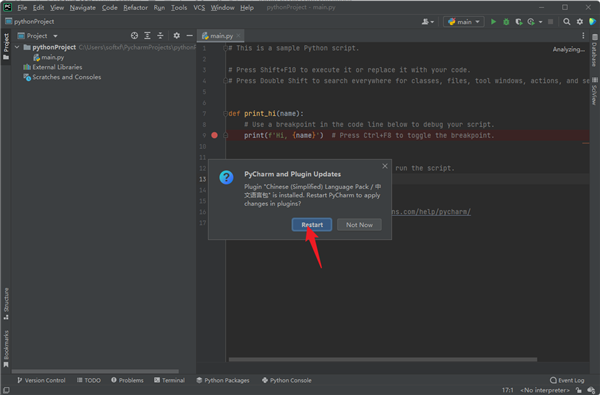The image size is (600, 395).
Task: Open the Help menu
Action: [247, 8]
